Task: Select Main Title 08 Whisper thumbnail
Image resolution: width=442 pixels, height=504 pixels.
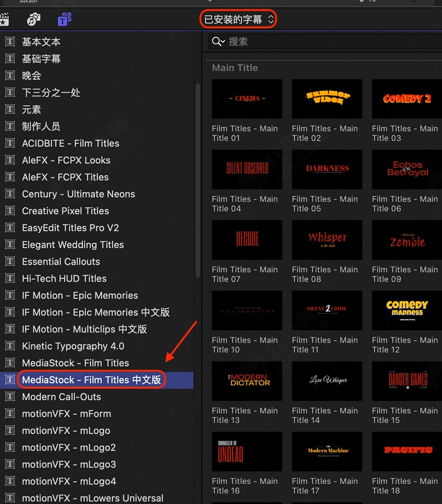Action: click(x=327, y=240)
